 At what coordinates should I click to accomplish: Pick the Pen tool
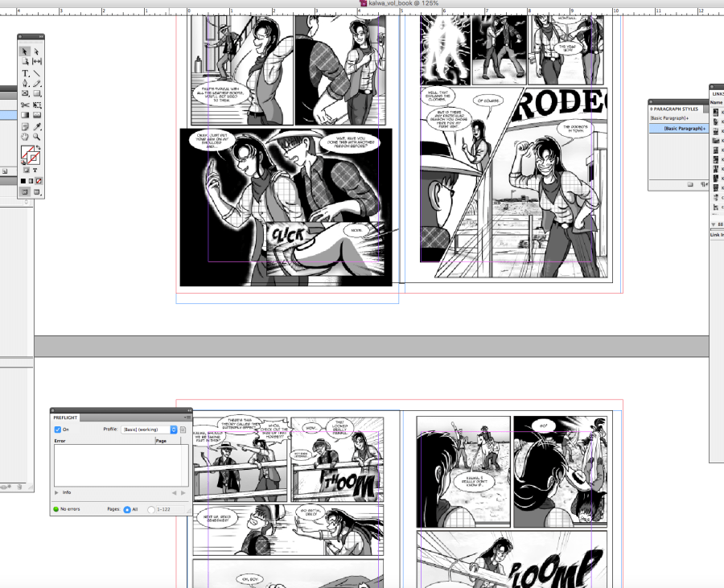click(26, 83)
